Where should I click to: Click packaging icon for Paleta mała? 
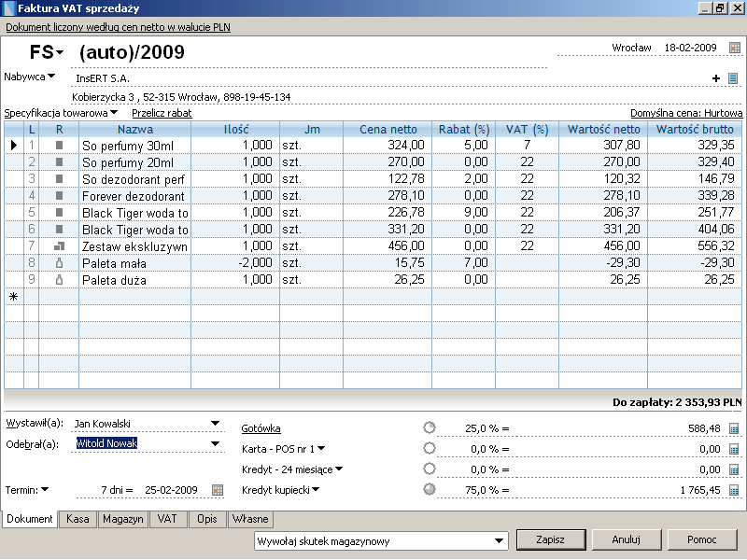point(59,262)
